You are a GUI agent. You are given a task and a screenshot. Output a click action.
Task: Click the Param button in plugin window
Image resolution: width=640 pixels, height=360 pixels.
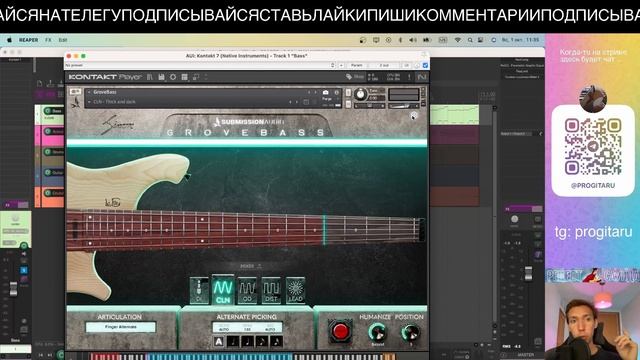(356, 65)
